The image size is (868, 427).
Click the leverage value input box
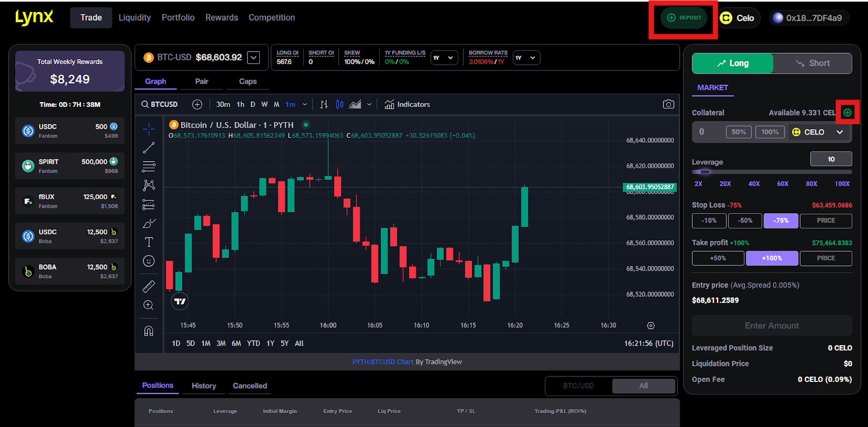831,159
